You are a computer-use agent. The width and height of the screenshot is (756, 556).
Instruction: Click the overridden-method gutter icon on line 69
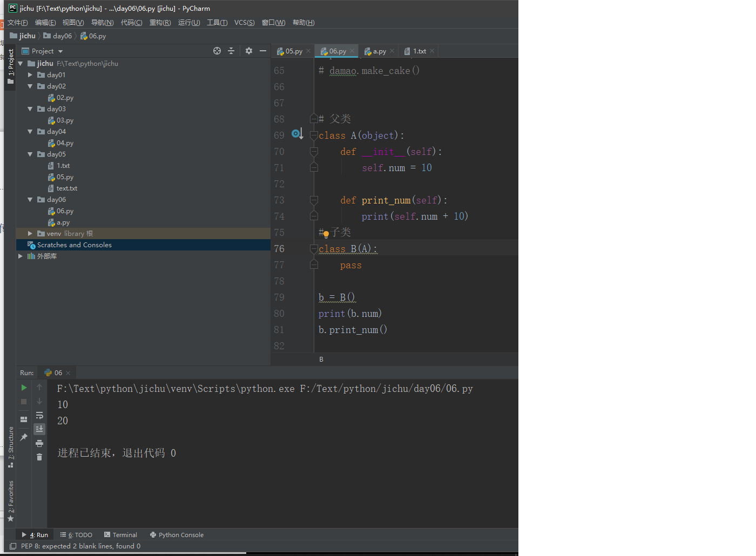coord(297,133)
